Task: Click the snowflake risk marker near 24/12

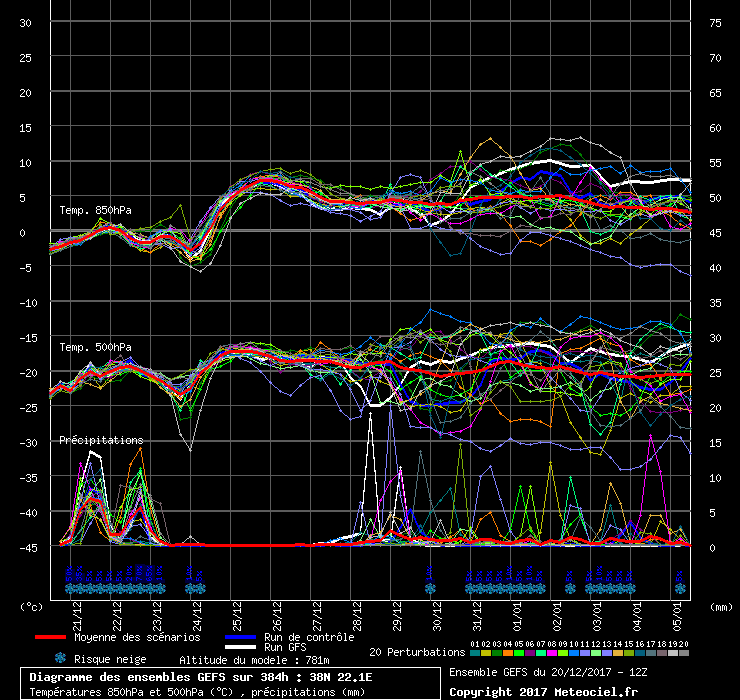Action: 195,589
